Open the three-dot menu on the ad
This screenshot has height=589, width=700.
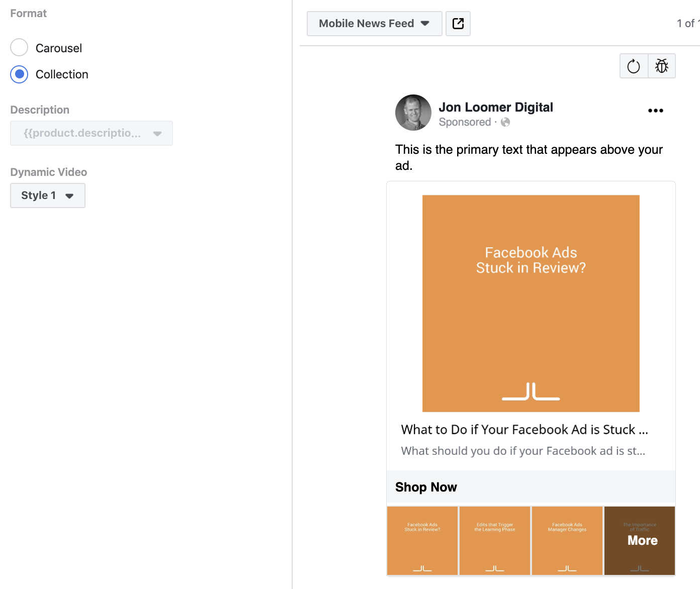(656, 111)
